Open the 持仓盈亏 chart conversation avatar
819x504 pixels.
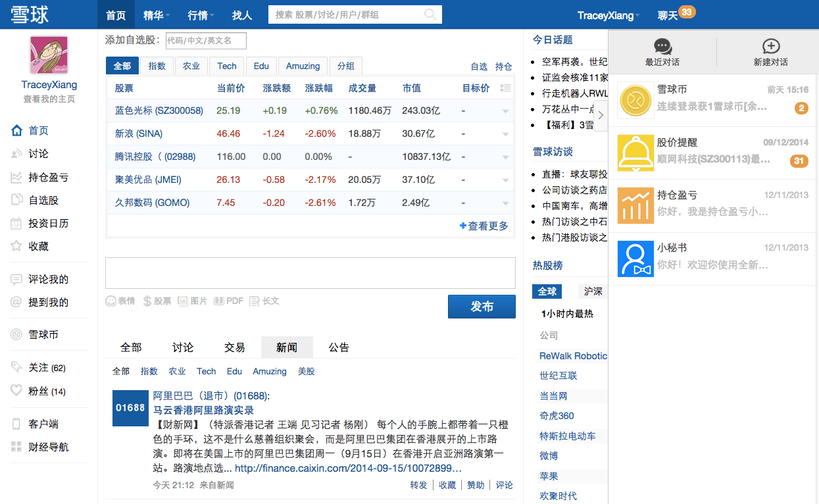(x=635, y=205)
